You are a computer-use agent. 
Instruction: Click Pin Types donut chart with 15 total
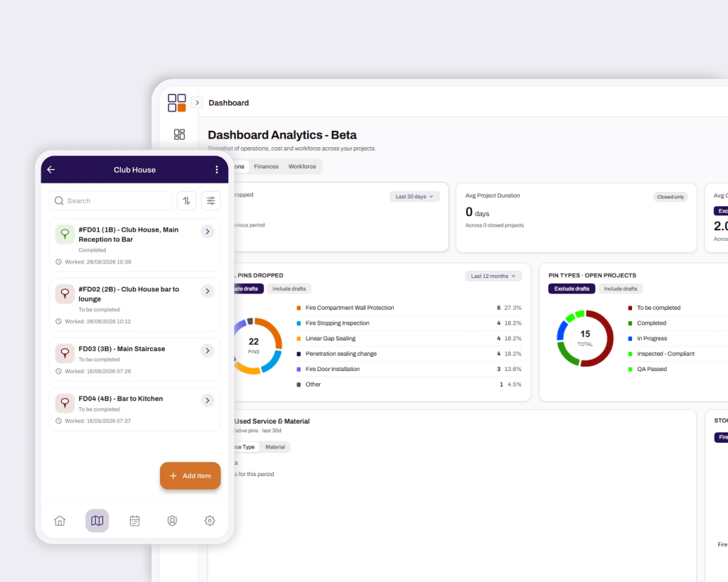coord(585,338)
